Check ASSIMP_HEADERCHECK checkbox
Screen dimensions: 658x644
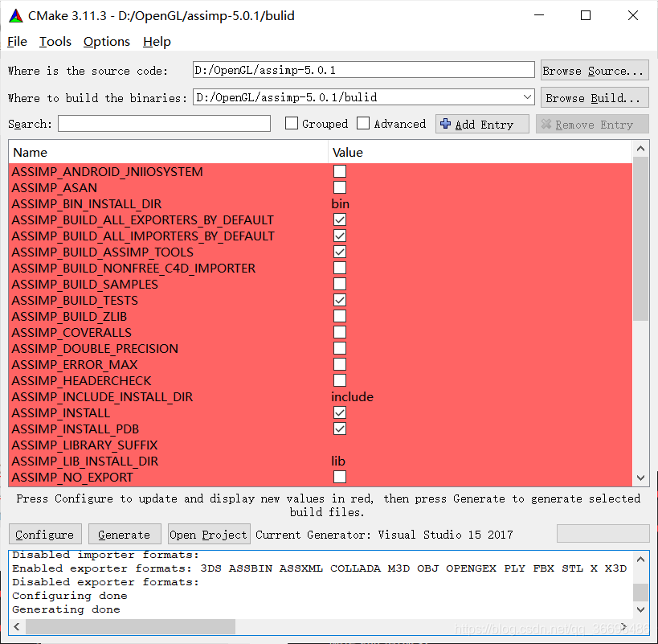pos(340,380)
